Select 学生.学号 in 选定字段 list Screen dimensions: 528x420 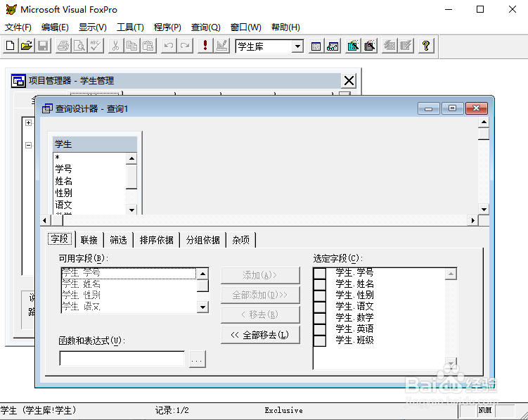pos(354,272)
